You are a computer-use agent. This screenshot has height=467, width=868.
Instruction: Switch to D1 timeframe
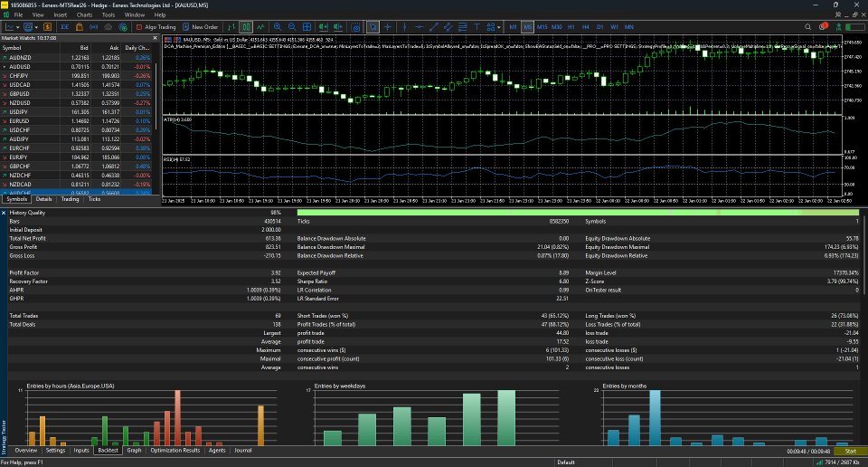pyautogui.click(x=600, y=26)
